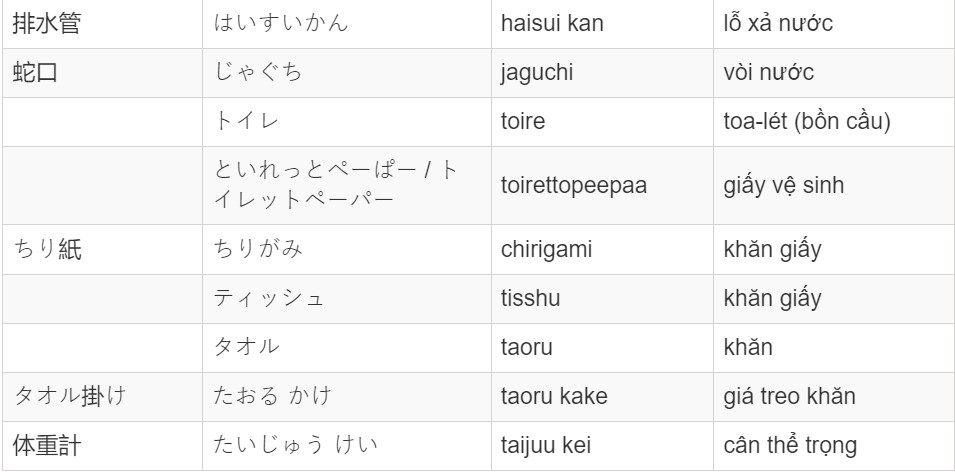Image resolution: width=955 pixels, height=472 pixels.
Task: Select the meaning toa-lét (bồn cầu)
Action: pyautogui.click(x=807, y=121)
